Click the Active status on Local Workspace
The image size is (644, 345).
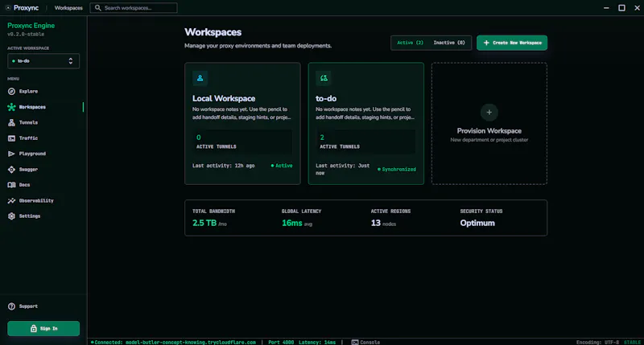tap(282, 166)
